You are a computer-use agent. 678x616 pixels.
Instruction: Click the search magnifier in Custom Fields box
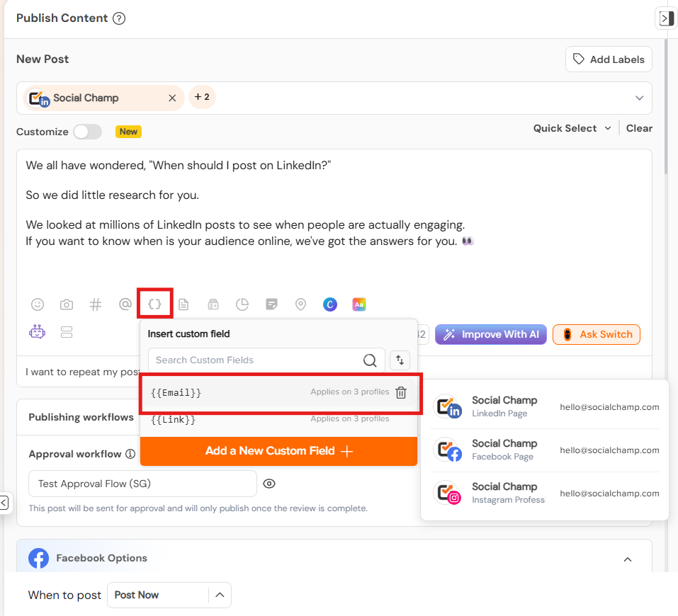coord(370,360)
